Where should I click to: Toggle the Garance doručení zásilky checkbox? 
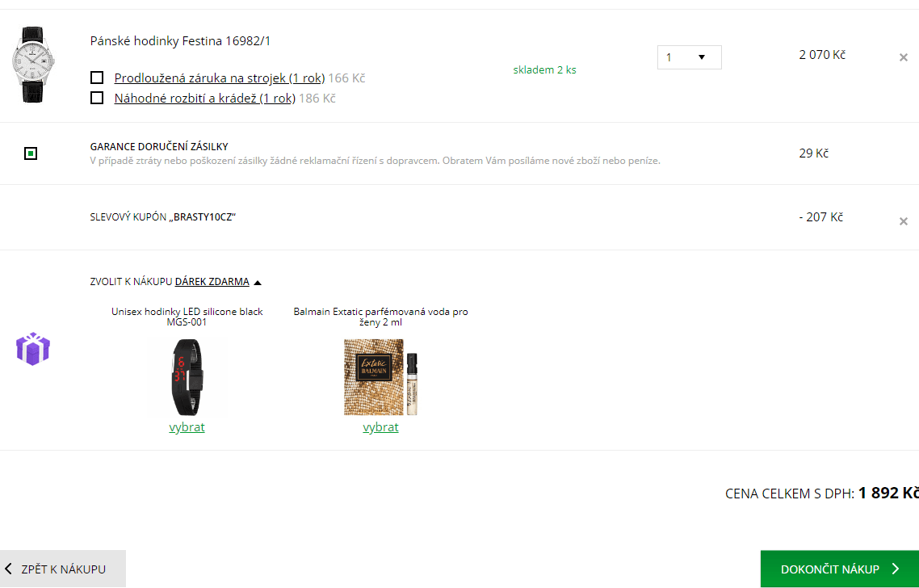31,153
